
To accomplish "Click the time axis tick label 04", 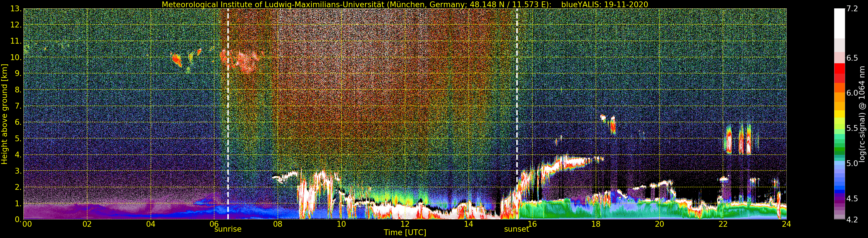I will (x=151, y=224).
